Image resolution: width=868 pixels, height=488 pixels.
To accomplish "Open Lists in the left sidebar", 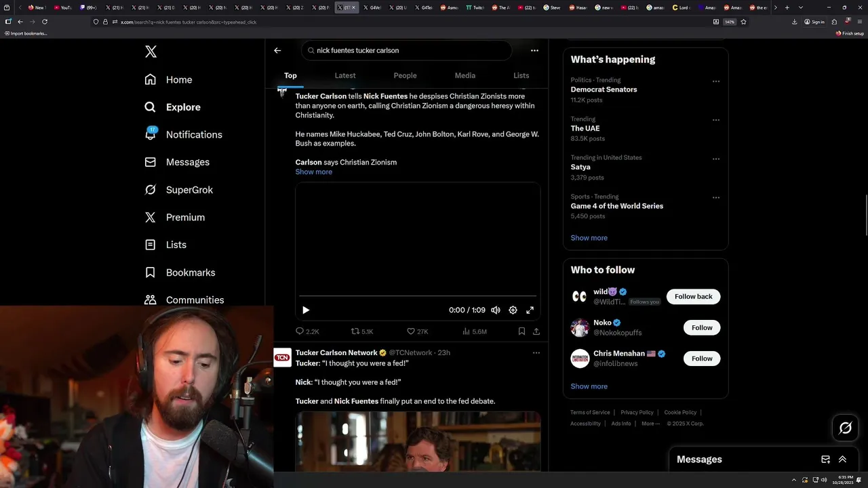I will pos(165,245).
